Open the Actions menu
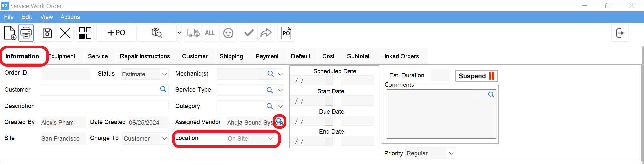 tap(70, 17)
